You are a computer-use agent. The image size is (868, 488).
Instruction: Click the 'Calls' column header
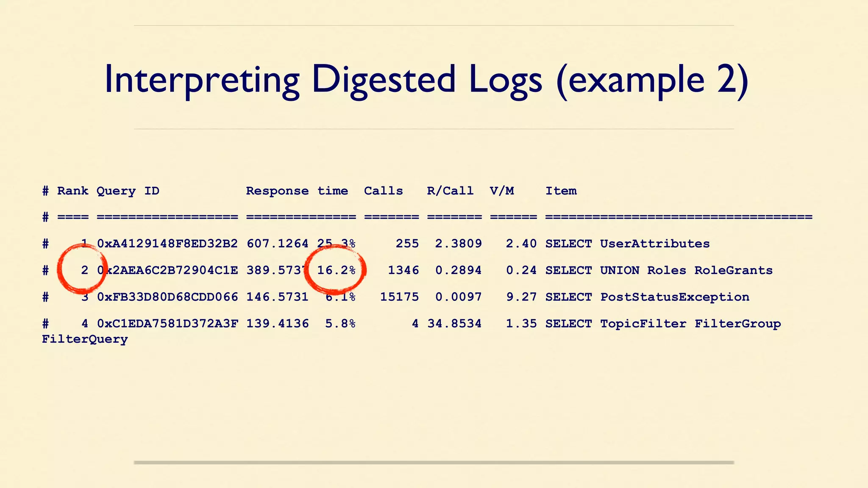384,191
